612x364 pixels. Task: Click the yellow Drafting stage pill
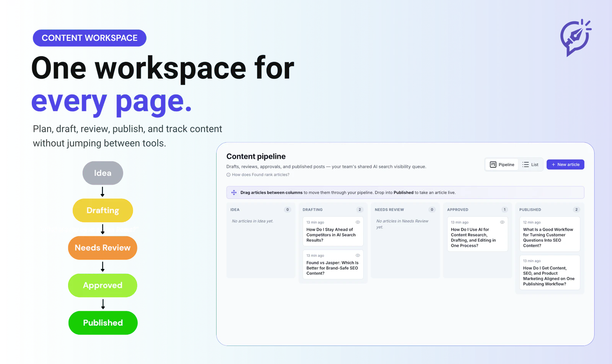click(103, 210)
